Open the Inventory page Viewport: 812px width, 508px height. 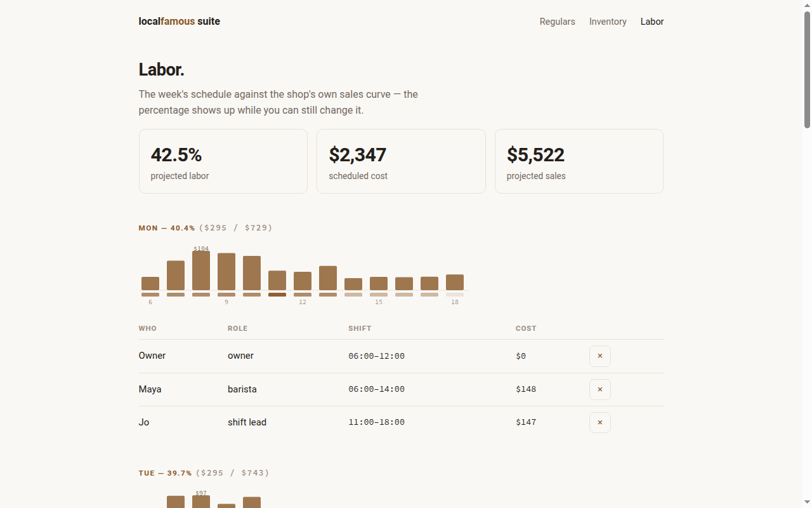[608, 22]
